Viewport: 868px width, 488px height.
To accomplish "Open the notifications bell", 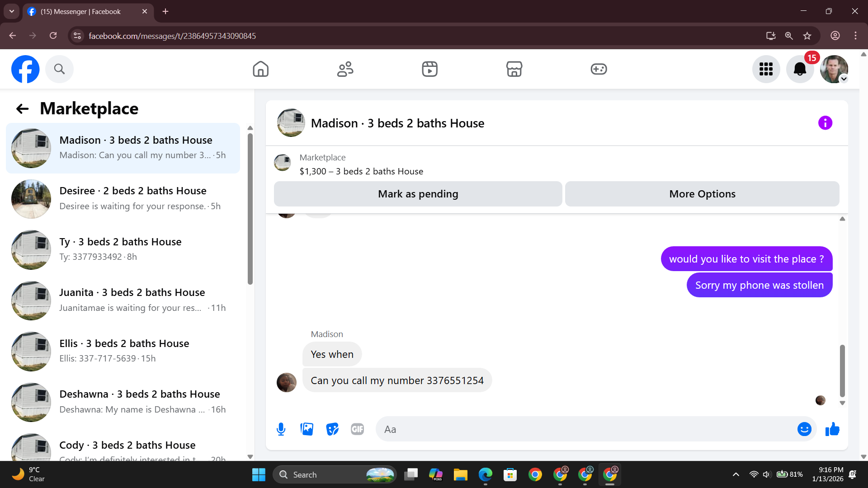I will coord(800,69).
